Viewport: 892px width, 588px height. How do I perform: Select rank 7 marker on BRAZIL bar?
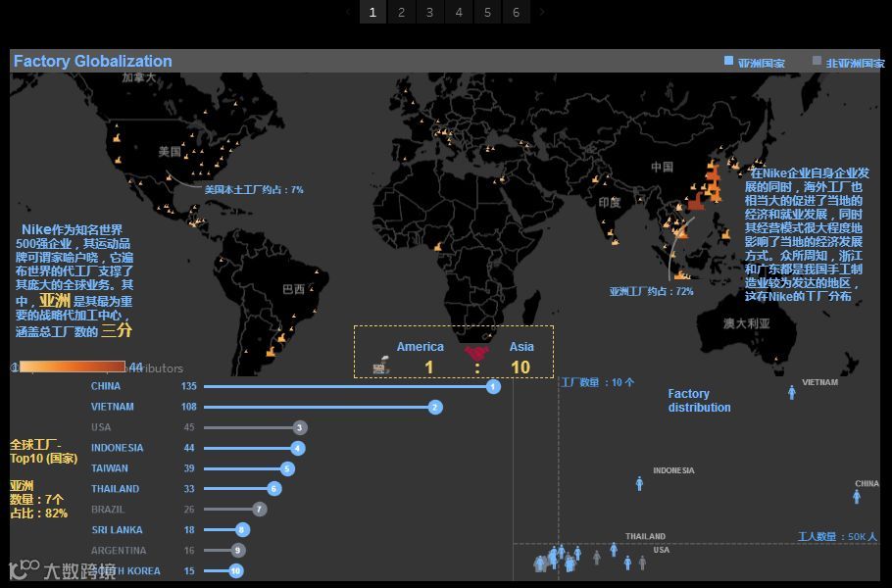[x=259, y=509]
